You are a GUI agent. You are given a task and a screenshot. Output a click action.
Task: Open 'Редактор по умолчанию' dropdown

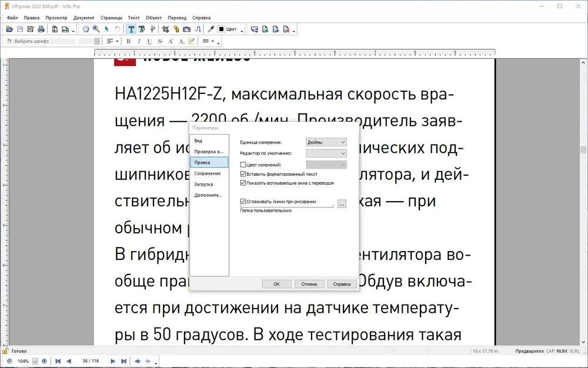click(326, 153)
